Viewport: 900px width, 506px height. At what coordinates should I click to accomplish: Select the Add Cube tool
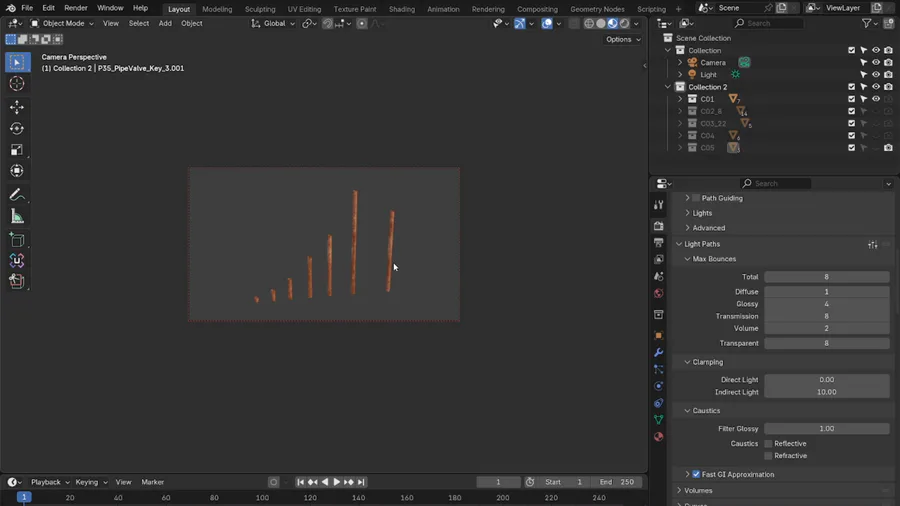pyautogui.click(x=17, y=240)
